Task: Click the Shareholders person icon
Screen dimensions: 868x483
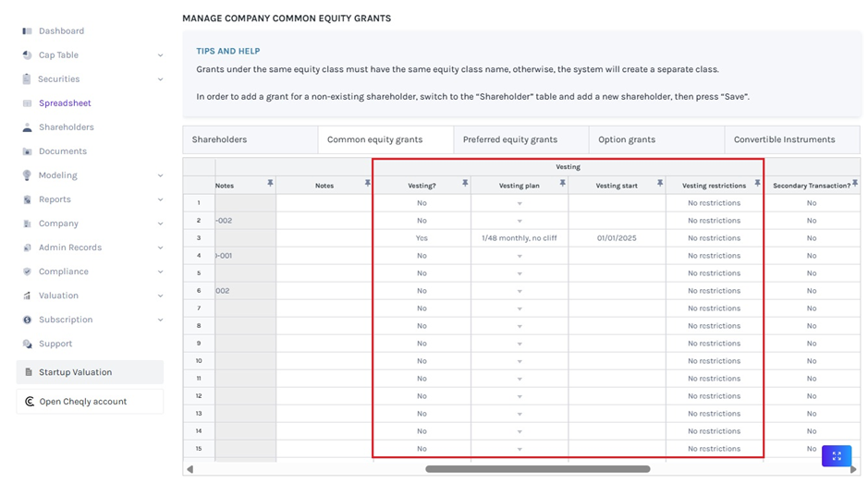Action: click(27, 127)
